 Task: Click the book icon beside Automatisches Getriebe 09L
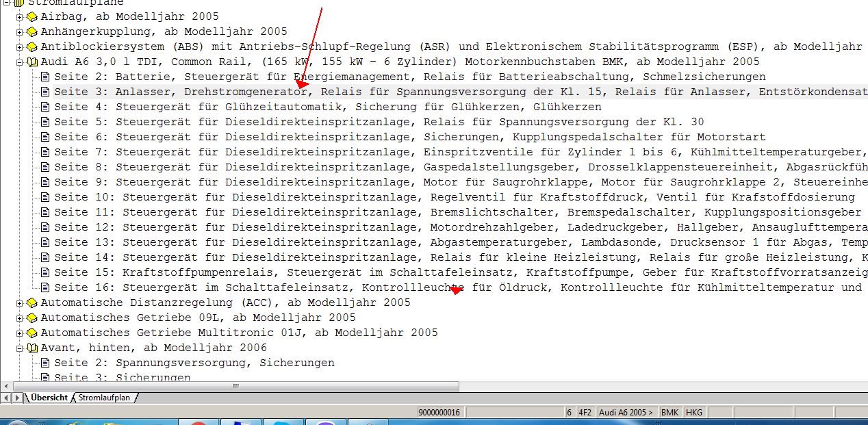coord(31,318)
